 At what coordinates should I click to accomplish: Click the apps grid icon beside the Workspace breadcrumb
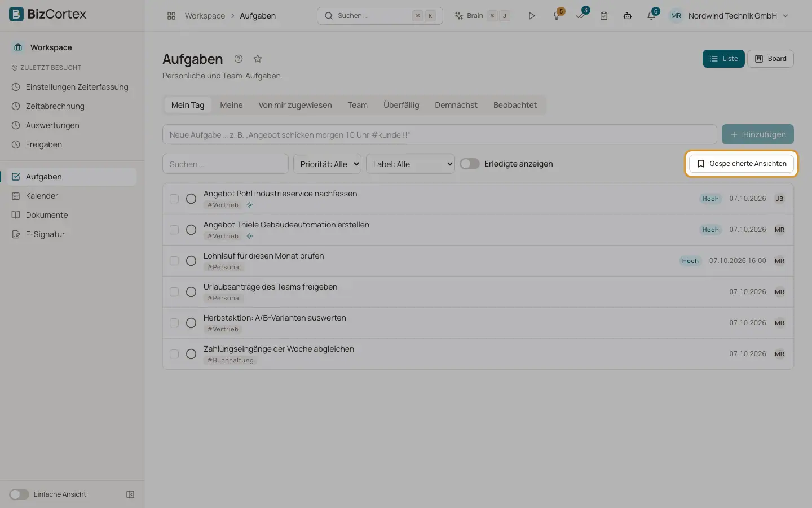pos(171,16)
